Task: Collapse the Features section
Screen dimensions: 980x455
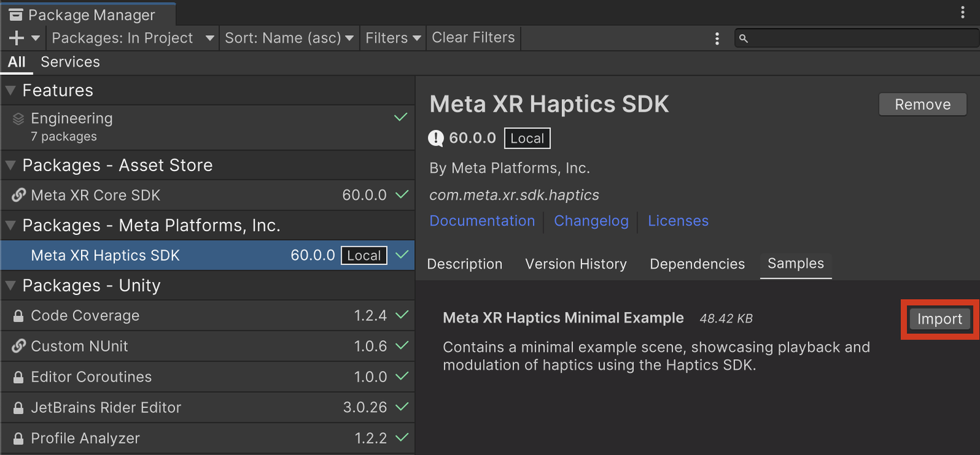Action: [x=10, y=91]
